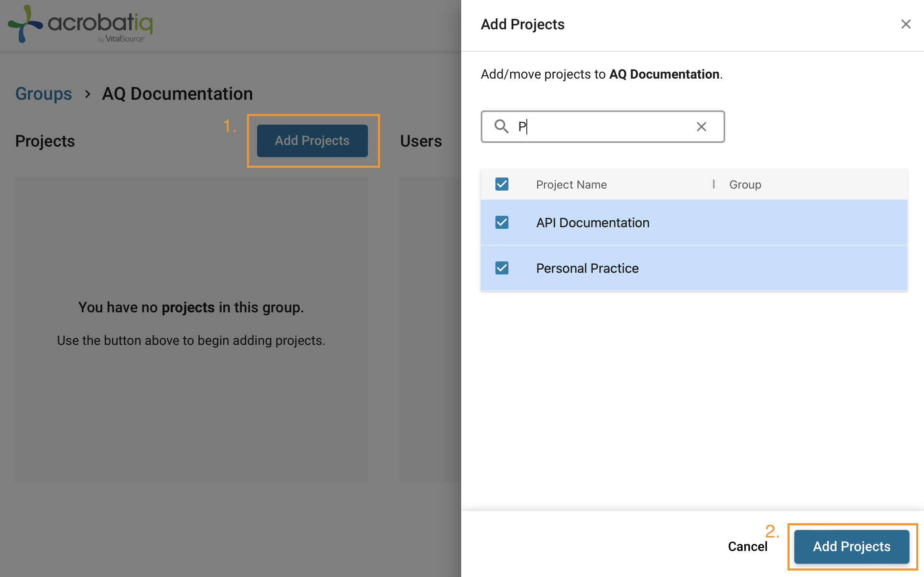Uncheck the API Documentation project

[x=502, y=222]
